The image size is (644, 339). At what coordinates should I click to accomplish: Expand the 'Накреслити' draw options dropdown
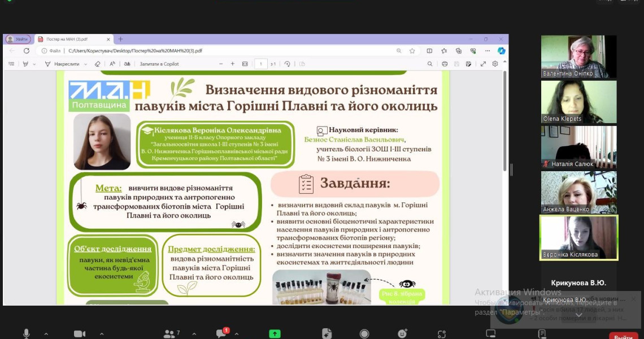click(x=85, y=64)
